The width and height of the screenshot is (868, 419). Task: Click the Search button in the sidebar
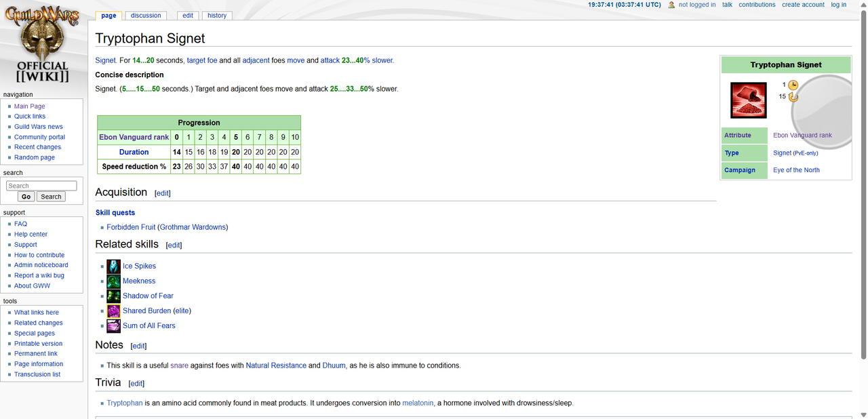click(x=50, y=197)
